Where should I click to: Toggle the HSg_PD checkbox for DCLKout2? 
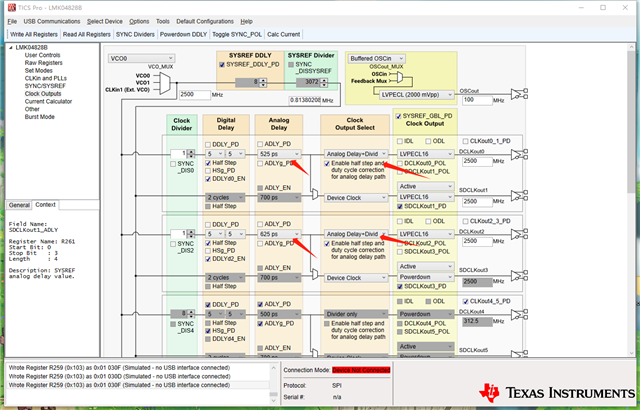click(x=208, y=250)
